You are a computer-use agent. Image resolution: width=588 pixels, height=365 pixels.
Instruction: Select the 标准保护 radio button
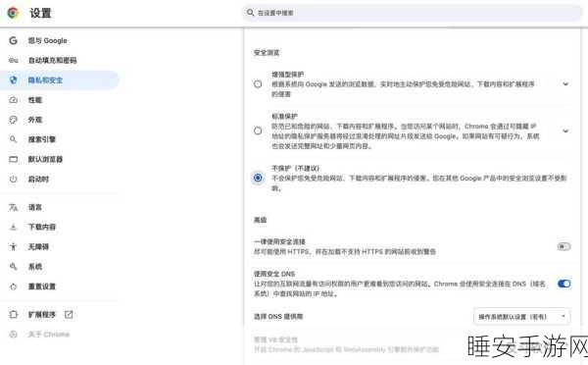(x=258, y=130)
